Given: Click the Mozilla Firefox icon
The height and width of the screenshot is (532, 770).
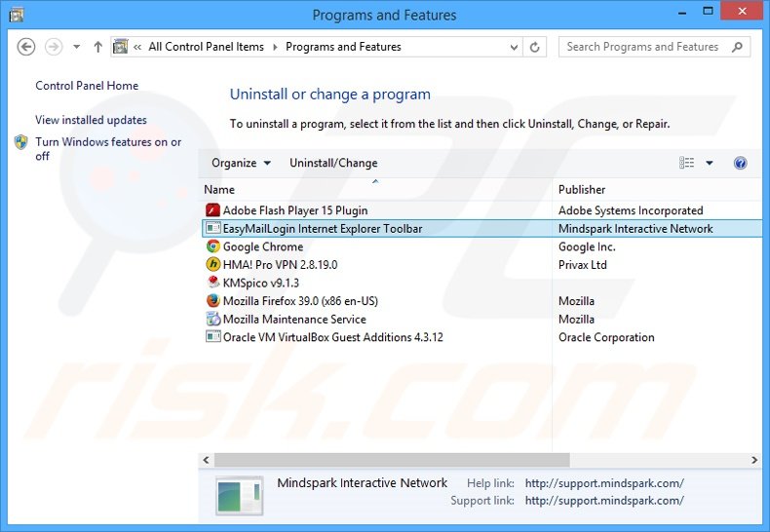Looking at the screenshot, I should point(212,300).
